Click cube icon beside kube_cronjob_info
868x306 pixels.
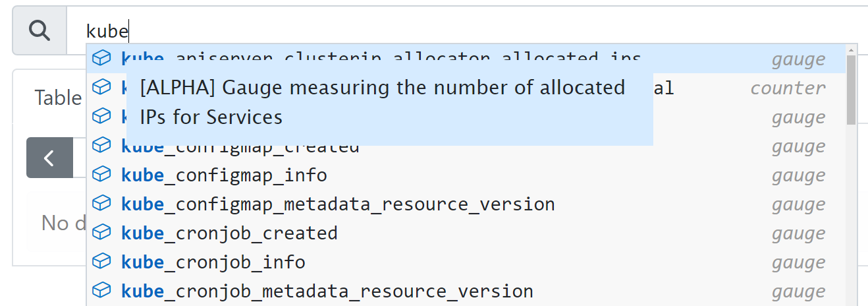point(101,262)
